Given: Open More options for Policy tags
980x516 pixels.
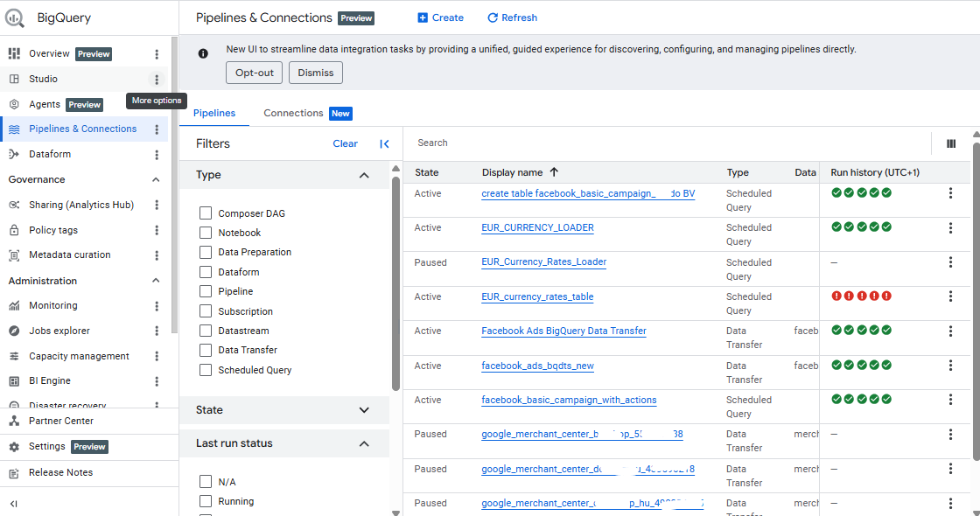Looking at the screenshot, I should pyautogui.click(x=157, y=231).
